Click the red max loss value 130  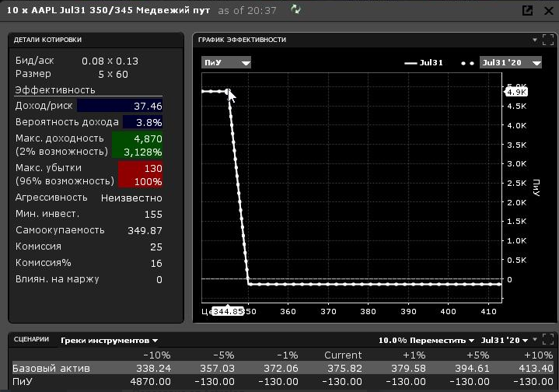153,168
